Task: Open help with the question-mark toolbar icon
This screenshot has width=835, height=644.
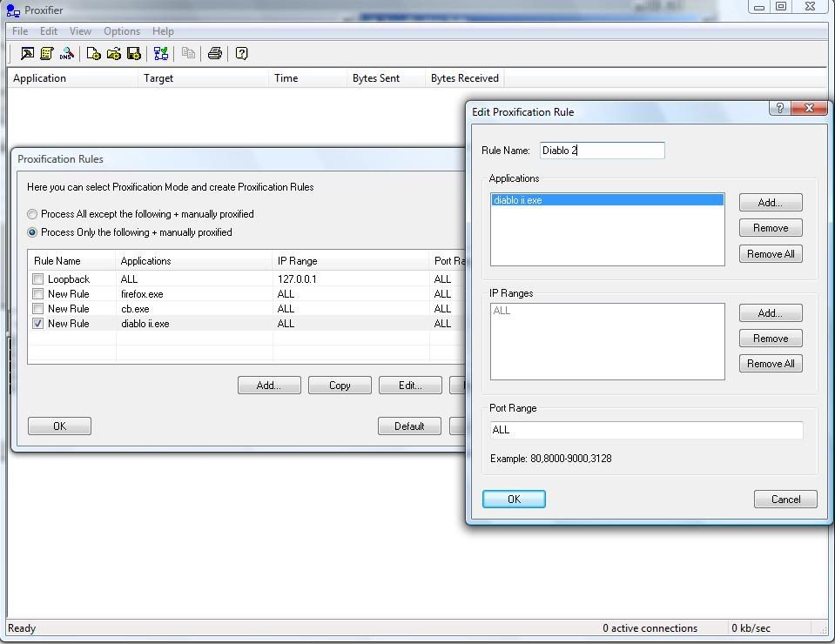Action: point(242,53)
